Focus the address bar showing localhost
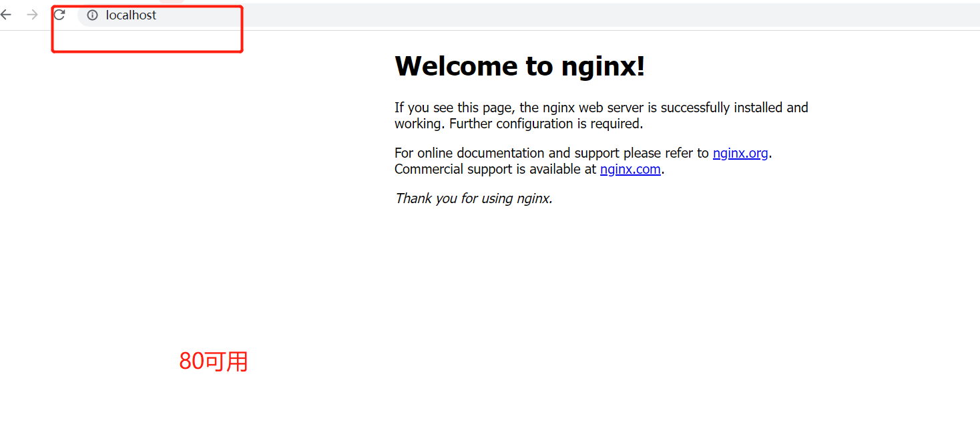This screenshot has height=443, width=980. tap(527, 15)
